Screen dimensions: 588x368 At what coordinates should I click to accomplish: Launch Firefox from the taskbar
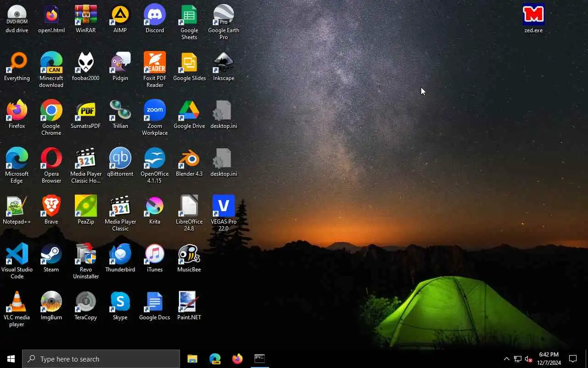tap(237, 359)
